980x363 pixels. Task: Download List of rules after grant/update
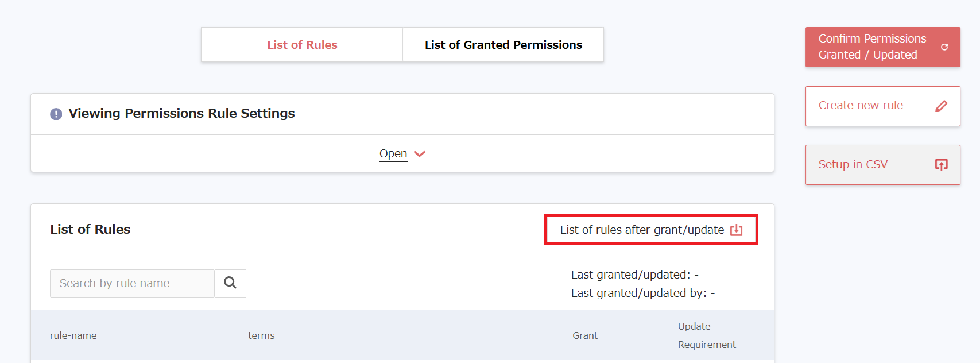[x=642, y=230]
